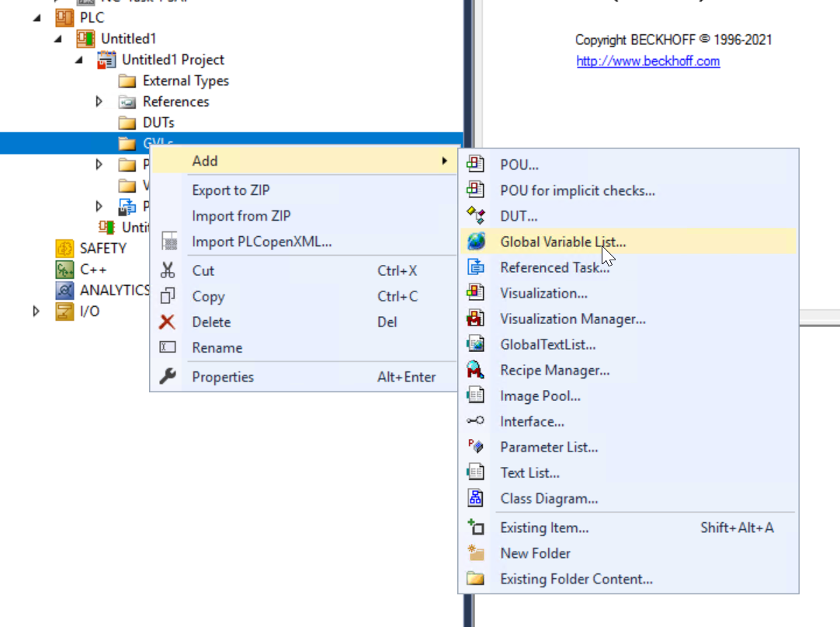The width and height of the screenshot is (840, 627).
Task: Click the POU icon in the Add submenu
Action: pos(475,164)
